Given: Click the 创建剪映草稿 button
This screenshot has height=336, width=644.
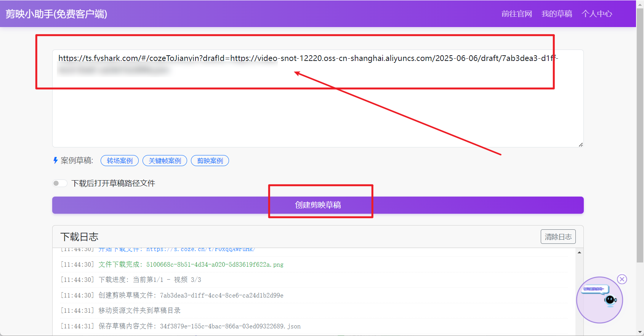Looking at the screenshot, I should coord(318,205).
